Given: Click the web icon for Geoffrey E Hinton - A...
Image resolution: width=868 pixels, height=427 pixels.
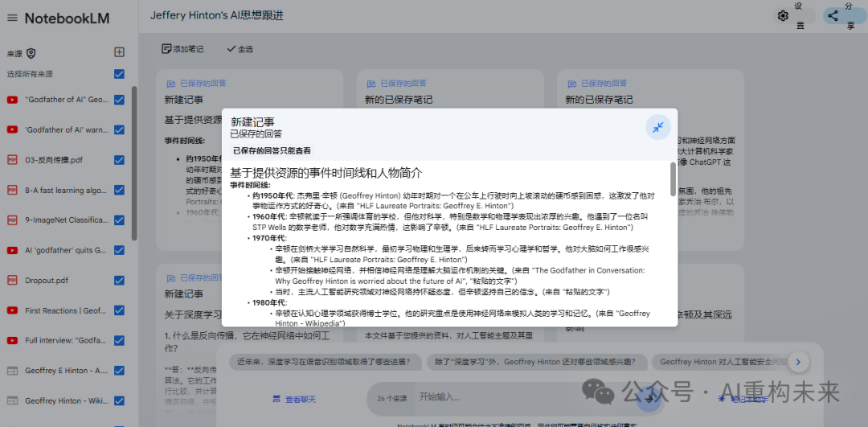Looking at the screenshot, I should point(11,371).
